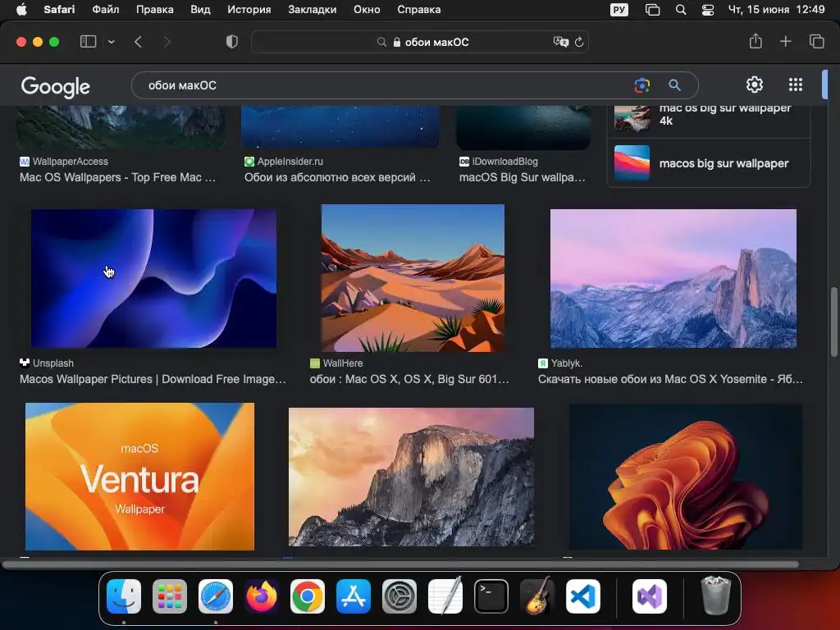Open TextEdit from the Dock
The width and height of the screenshot is (840, 630).
pyautogui.click(x=445, y=596)
